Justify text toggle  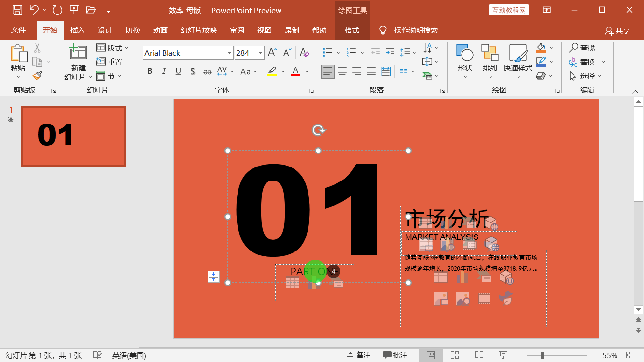click(371, 71)
